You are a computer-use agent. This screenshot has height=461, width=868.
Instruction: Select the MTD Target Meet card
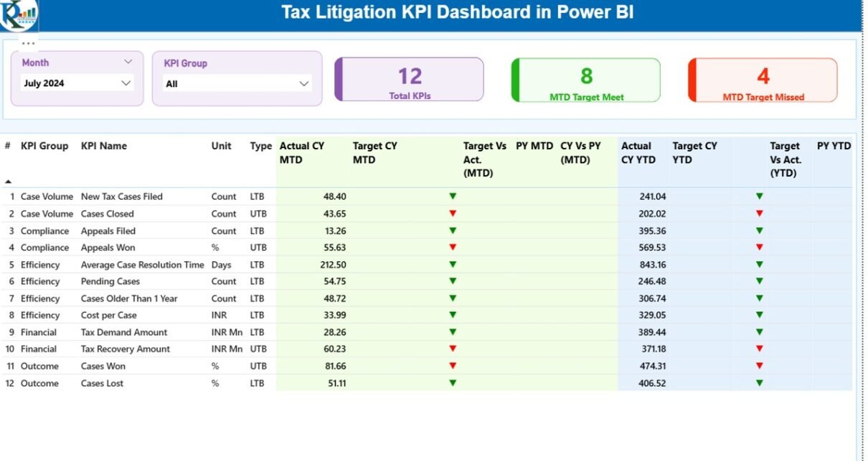point(586,80)
